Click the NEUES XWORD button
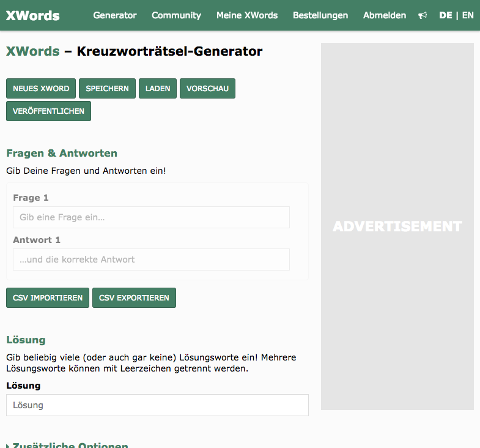480x448 pixels. [x=41, y=89]
